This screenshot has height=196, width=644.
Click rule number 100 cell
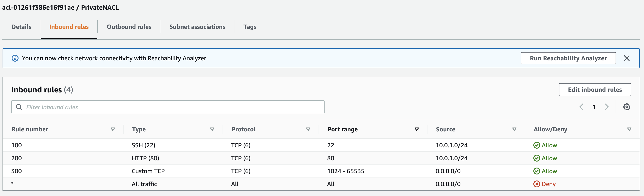[x=17, y=145]
